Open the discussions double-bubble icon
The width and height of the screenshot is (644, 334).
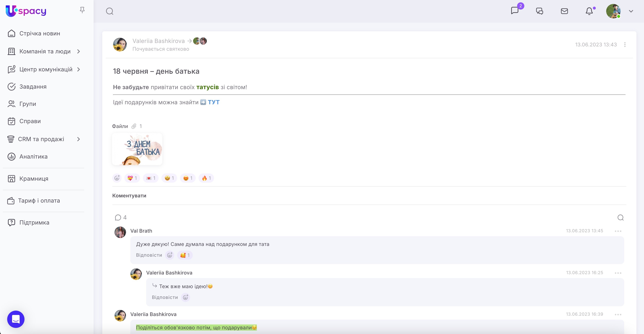pyautogui.click(x=539, y=11)
